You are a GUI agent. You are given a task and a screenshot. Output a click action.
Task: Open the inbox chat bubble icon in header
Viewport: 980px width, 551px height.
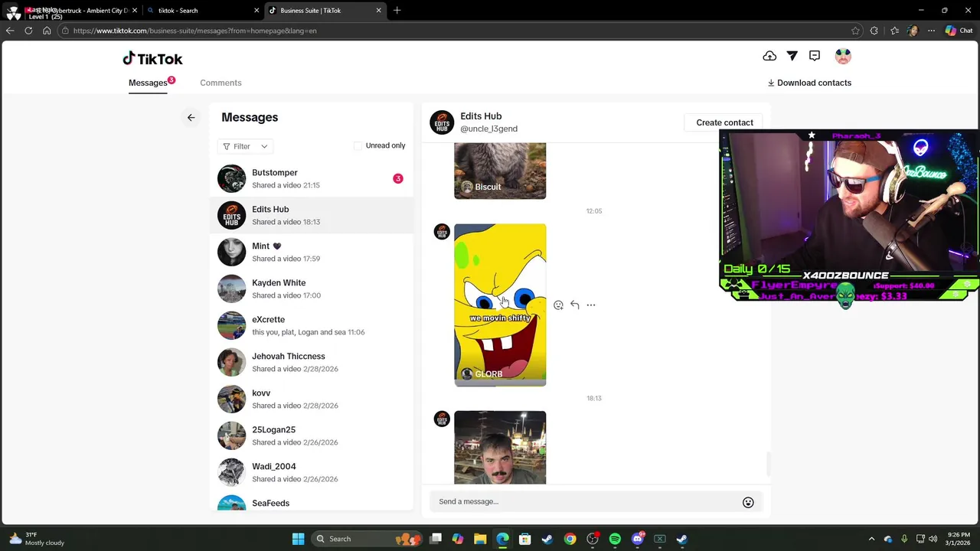[x=815, y=56]
